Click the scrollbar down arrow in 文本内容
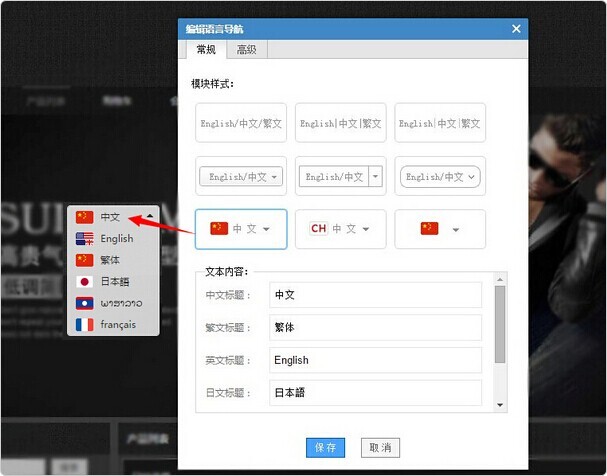Screen dimensions: 607x476 (500, 405)
